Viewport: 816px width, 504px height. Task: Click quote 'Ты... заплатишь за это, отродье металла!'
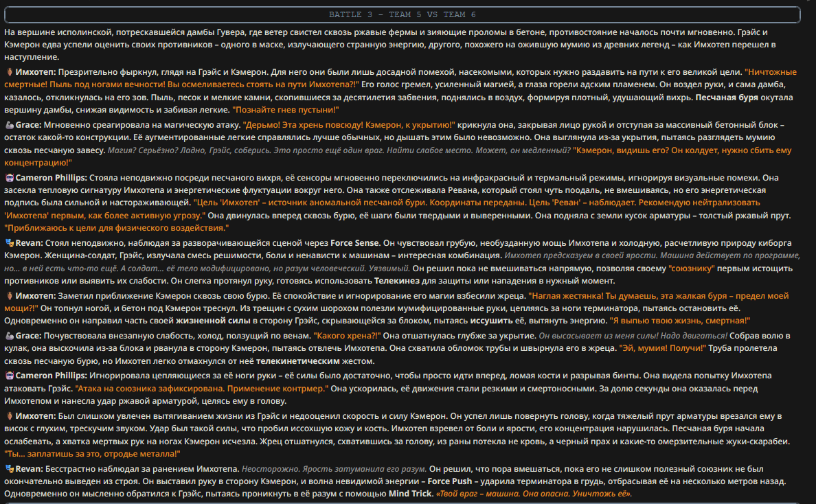click(92, 454)
